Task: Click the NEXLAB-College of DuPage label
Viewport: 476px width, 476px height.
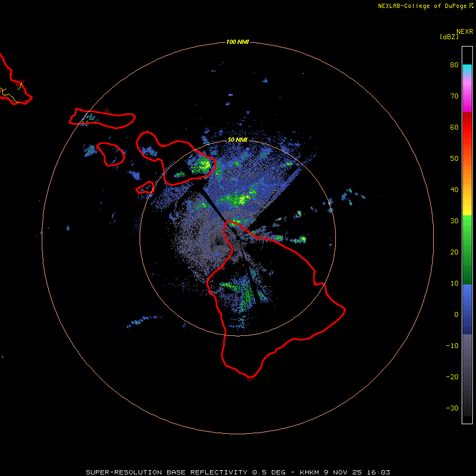Action: (x=425, y=6)
